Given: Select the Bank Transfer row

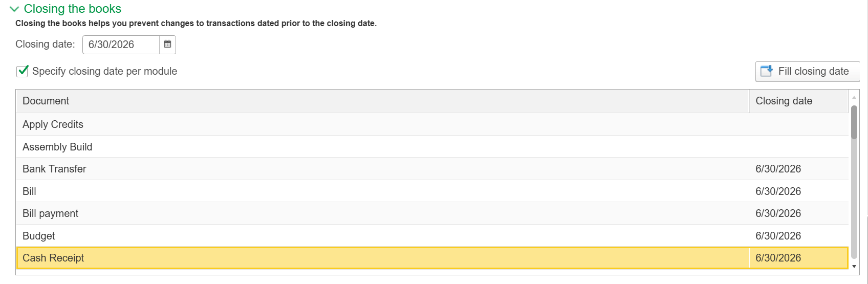Looking at the screenshot, I should coord(432,169).
